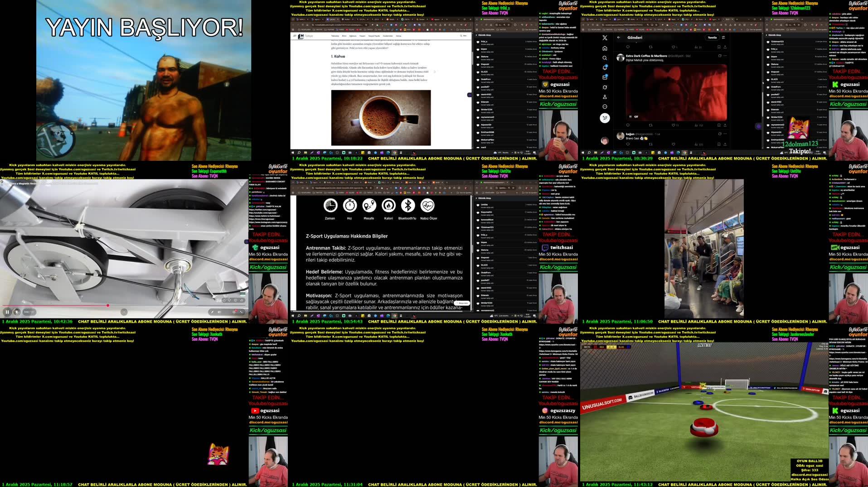Image resolution: width=868 pixels, height=487 pixels.
Task: Switch to the Bilim section tab
Action: (x=344, y=36)
